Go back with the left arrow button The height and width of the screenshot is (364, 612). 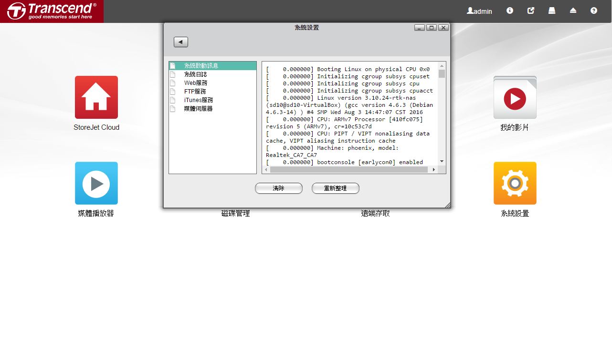pos(181,42)
